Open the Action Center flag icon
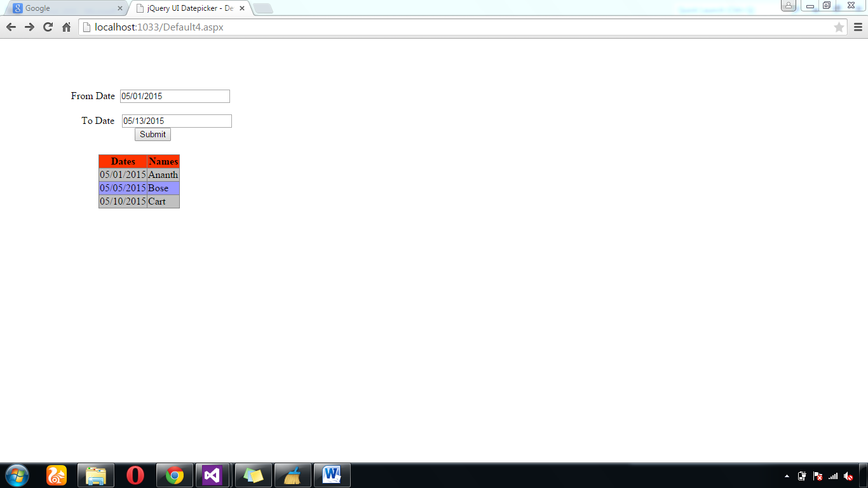This screenshot has width=868, height=488. click(818, 476)
